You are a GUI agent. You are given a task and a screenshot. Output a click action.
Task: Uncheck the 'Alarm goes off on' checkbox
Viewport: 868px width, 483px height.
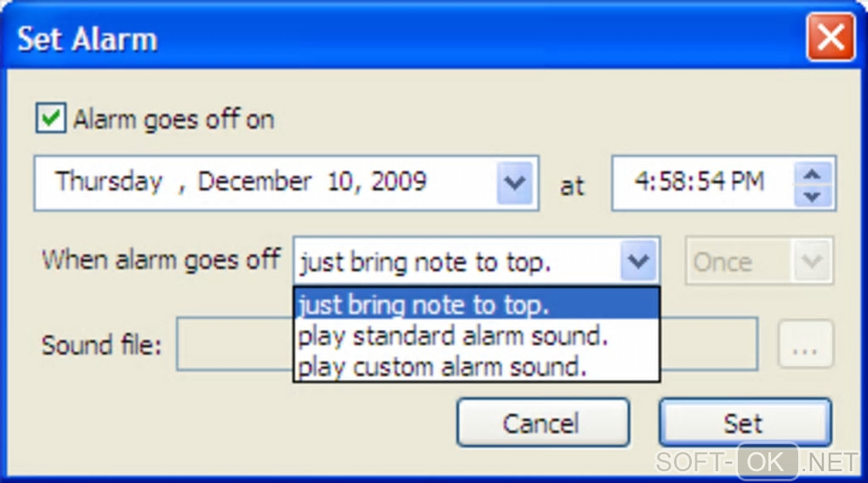(x=51, y=118)
